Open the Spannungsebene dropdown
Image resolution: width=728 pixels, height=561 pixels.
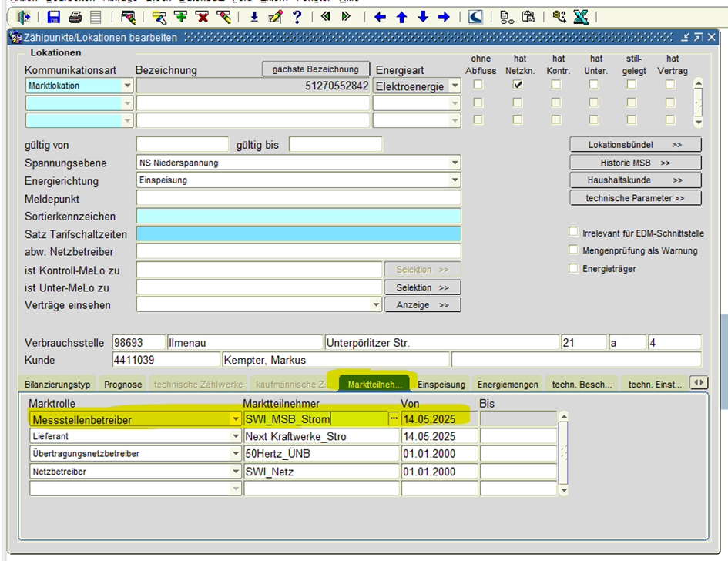pyautogui.click(x=455, y=163)
